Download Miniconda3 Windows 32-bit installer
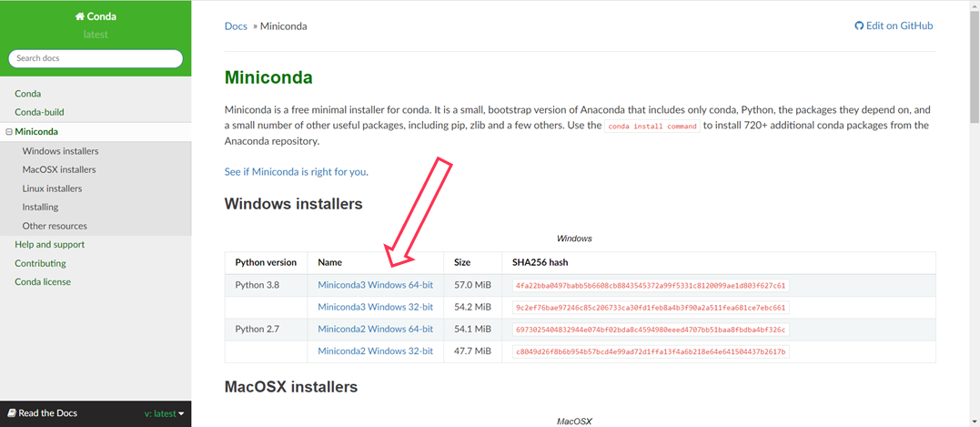 coord(375,307)
